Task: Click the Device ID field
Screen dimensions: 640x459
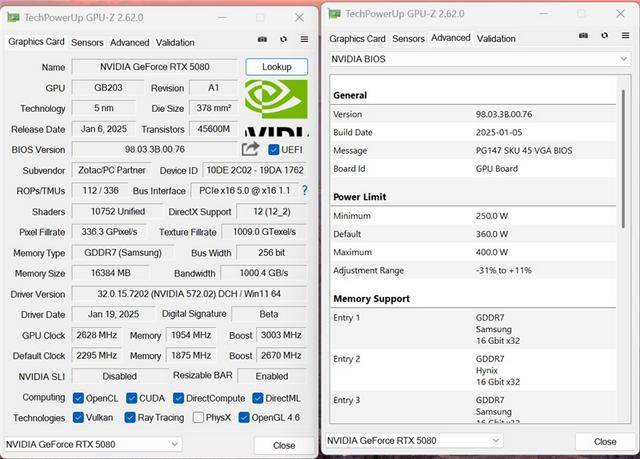Action: click(x=255, y=170)
